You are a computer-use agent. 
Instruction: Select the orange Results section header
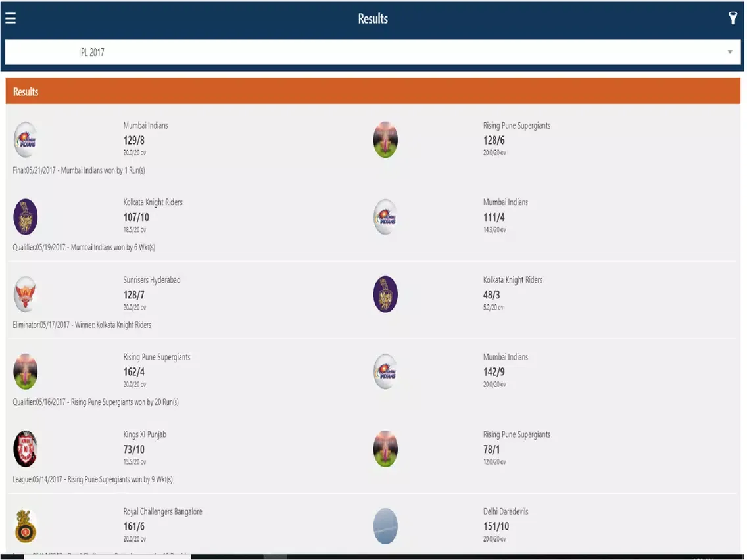pos(373,91)
